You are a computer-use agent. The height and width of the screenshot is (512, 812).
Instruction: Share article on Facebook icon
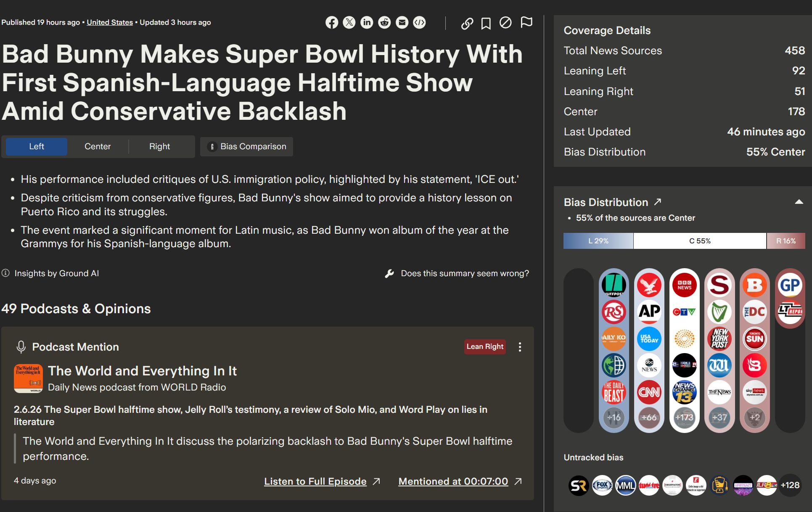332,23
